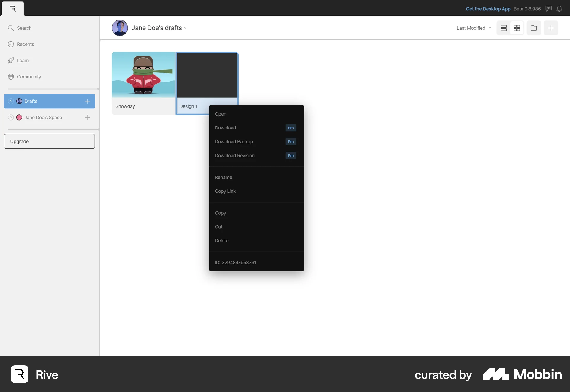Open the notifications bell
The width and height of the screenshot is (570, 392).
pos(560,9)
